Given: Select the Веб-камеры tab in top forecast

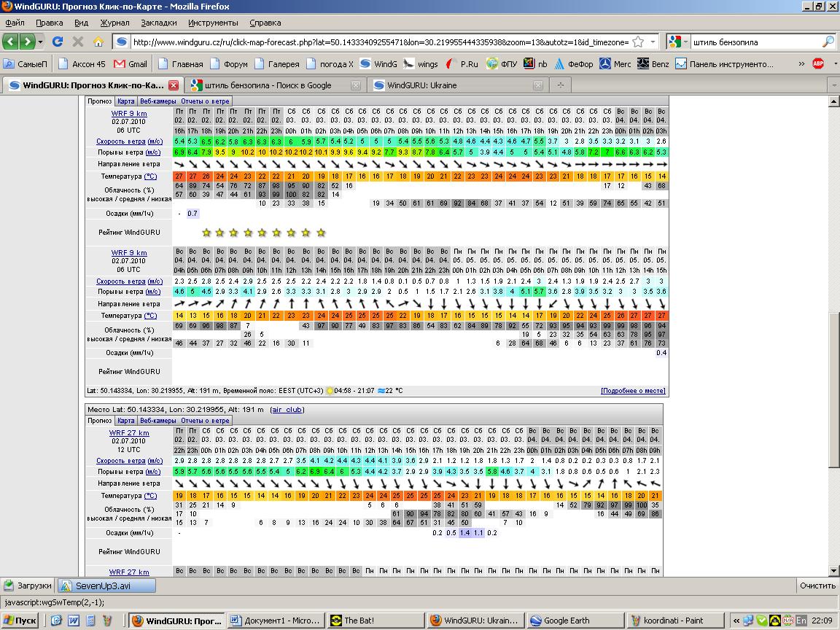Looking at the screenshot, I should 158,101.
